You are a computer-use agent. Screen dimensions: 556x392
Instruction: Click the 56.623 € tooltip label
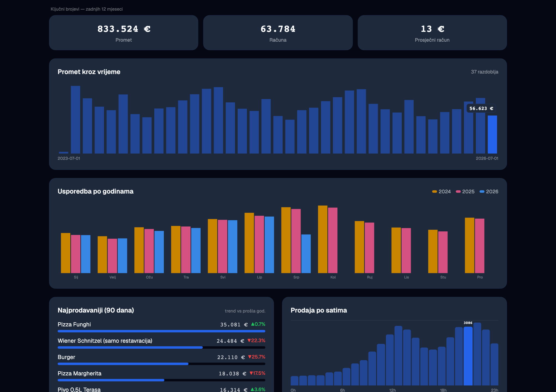pos(481,108)
